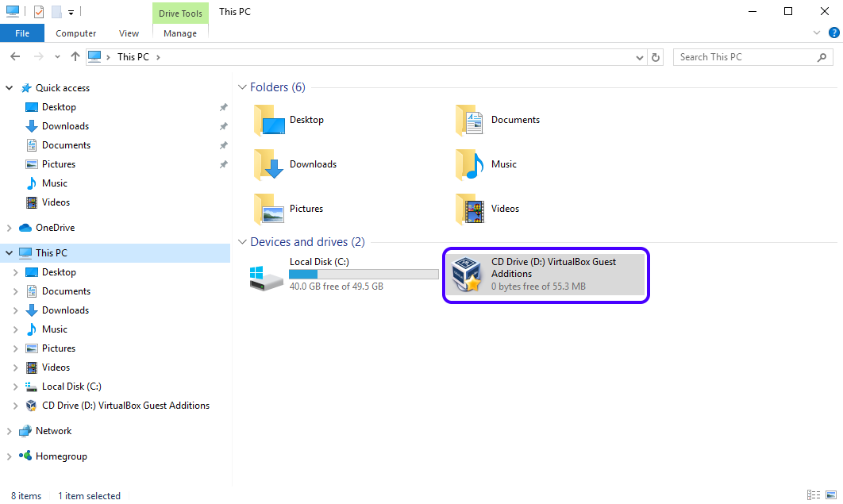Select OneDrive in navigation pane
Viewport: 843px width, 504px height.
[x=55, y=228]
